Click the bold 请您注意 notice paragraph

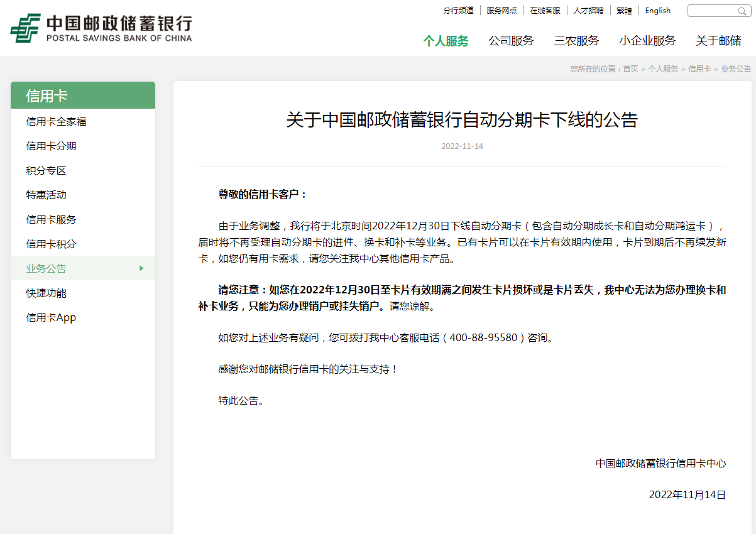click(462, 298)
